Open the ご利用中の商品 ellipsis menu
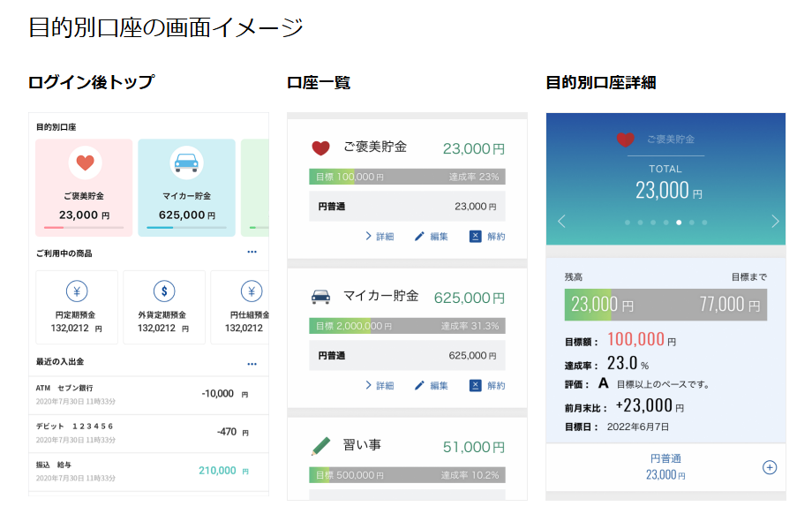The height and width of the screenshot is (529, 812). tap(252, 252)
